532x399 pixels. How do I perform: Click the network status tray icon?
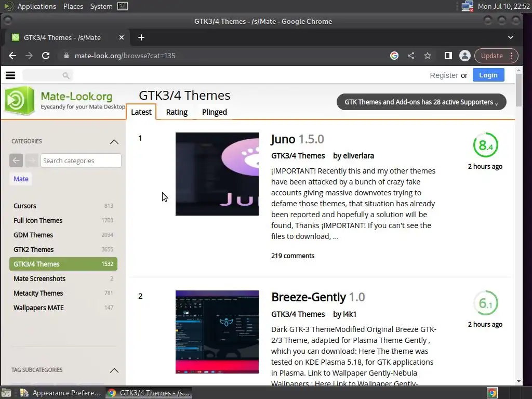468,6
